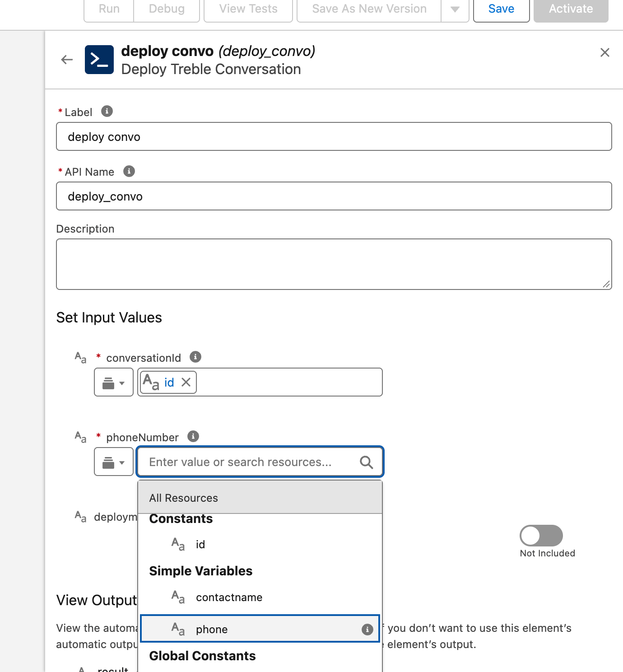Expand the Save As New Version arrow menu
This screenshot has width=623, height=672.
pyautogui.click(x=455, y=9)
